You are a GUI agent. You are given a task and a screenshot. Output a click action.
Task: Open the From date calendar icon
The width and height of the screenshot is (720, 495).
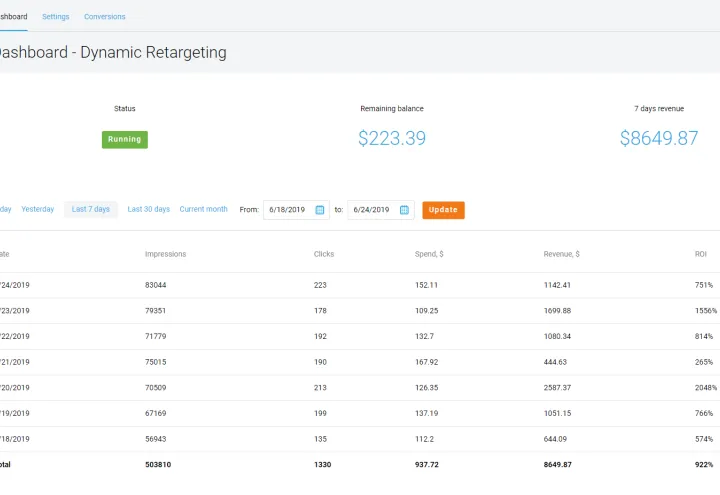point(320,210)
